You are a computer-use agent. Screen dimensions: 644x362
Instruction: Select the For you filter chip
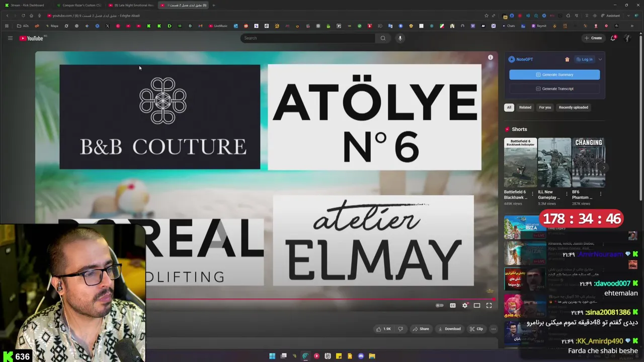click(x=545, y=107)
